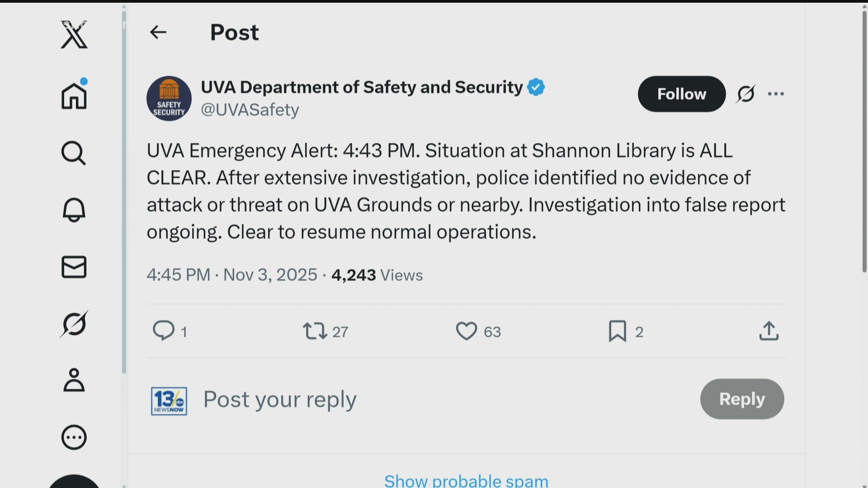
Task: Open the Explore search icon
Action: 74,154
